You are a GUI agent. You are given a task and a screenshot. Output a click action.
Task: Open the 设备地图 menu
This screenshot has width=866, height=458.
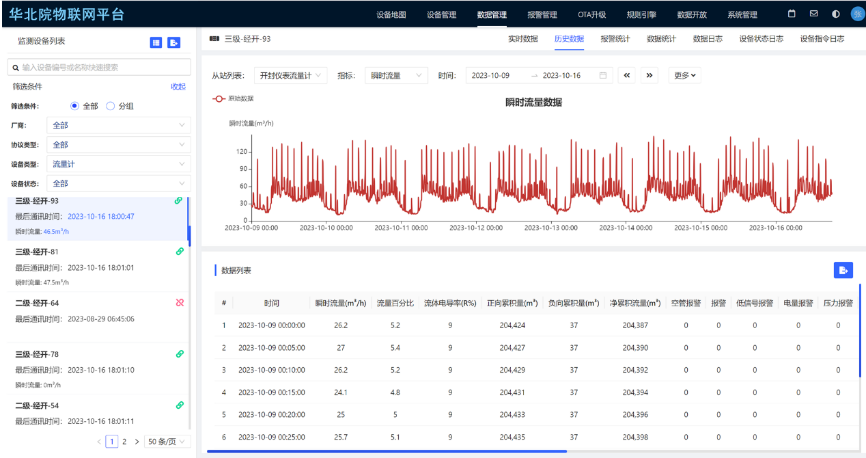pos(391,15)
